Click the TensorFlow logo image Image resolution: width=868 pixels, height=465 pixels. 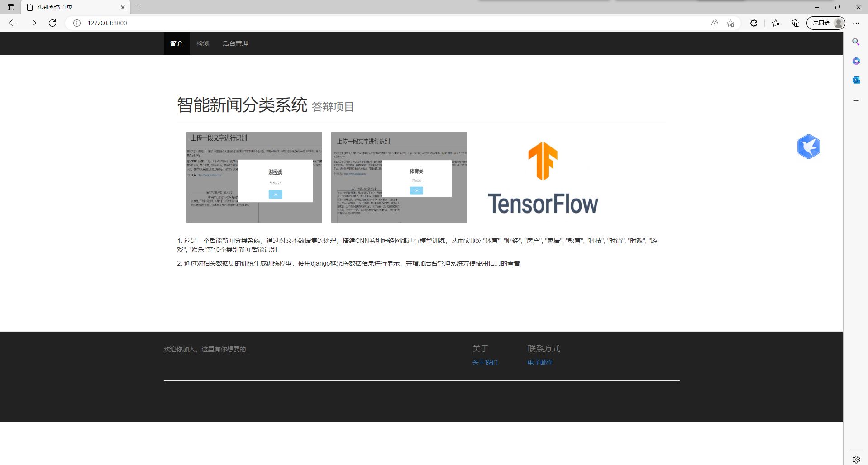543,177
